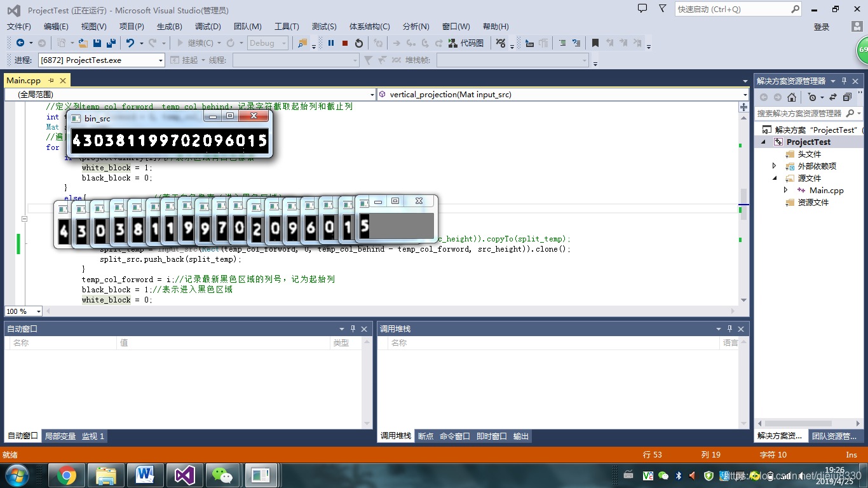Pin the Main.cpp tab

coord(51,81)
